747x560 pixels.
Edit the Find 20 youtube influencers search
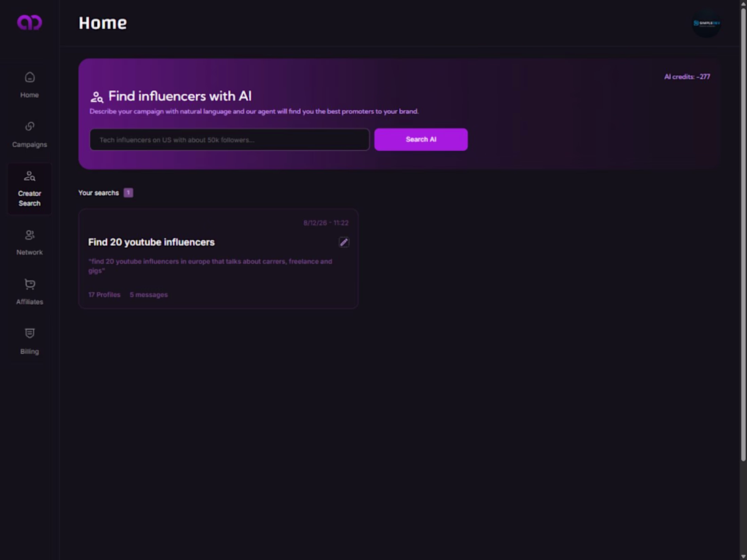click(x=344, y=242)
